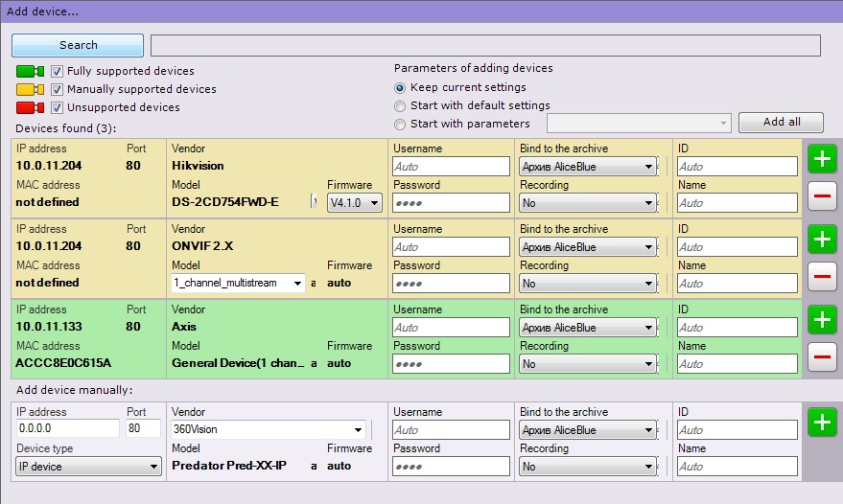Select Start with parameters radio button

[401, 124]
